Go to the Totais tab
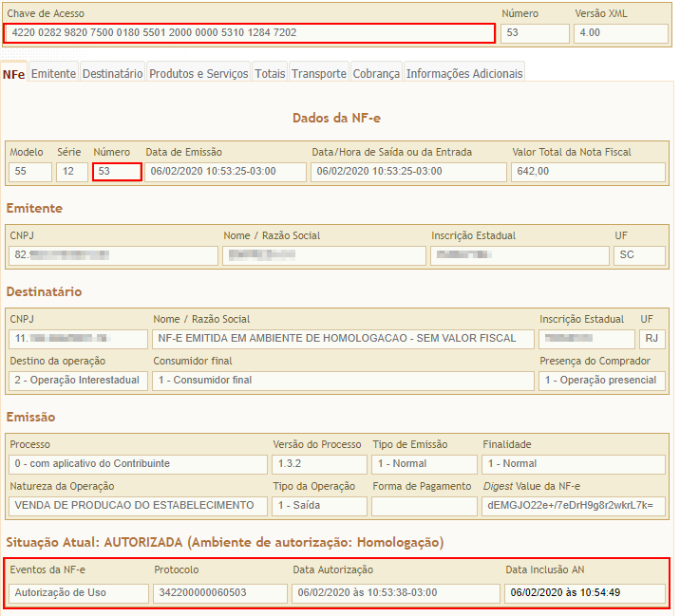 click(x=270, y=73)
